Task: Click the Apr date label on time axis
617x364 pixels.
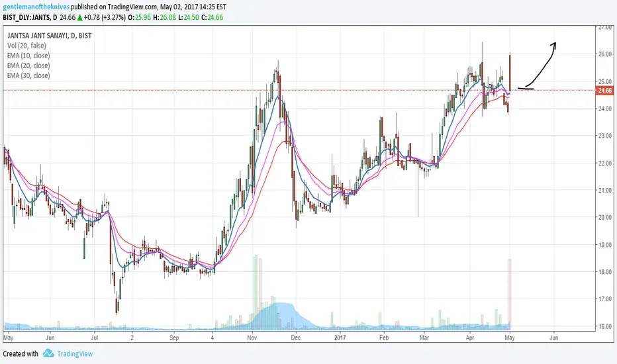Action: click(x=469, y=338)
